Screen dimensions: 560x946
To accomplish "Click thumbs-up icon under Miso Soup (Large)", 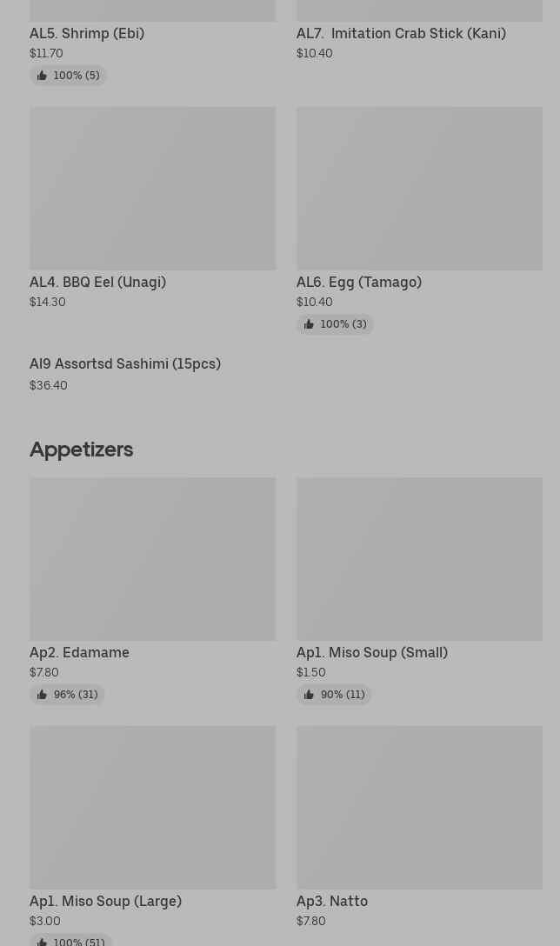I will point(42,941).
